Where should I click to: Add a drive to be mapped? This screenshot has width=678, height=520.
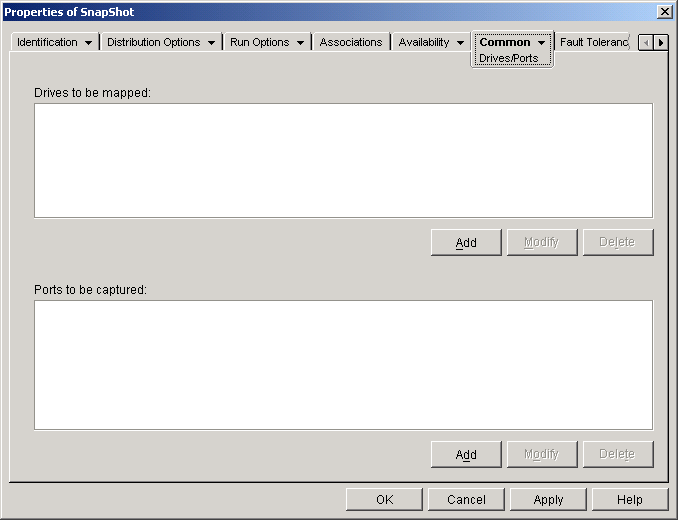[x=466, y=242]
